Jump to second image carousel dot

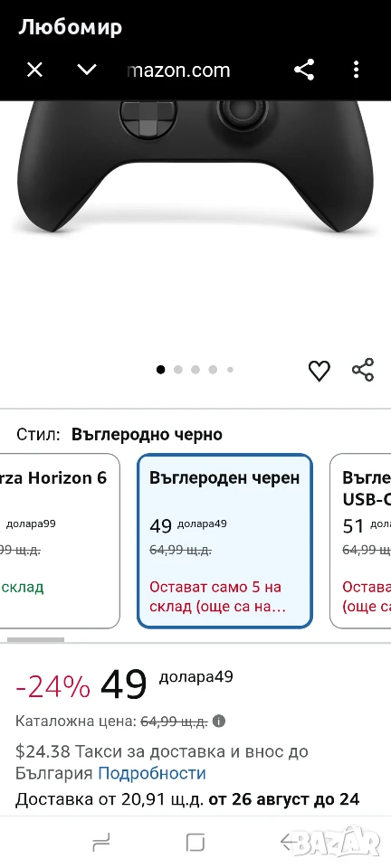(x=177, y=370)
